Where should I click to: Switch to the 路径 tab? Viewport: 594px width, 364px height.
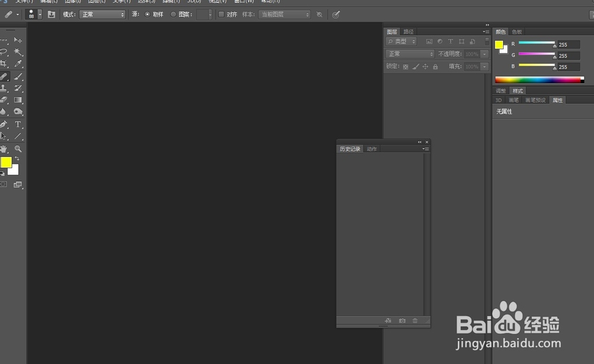pos(409,31)
